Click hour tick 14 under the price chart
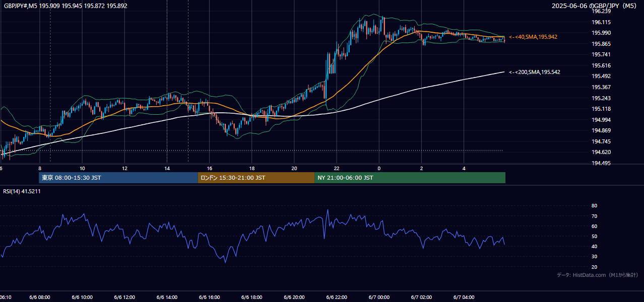 coord(167,168)
